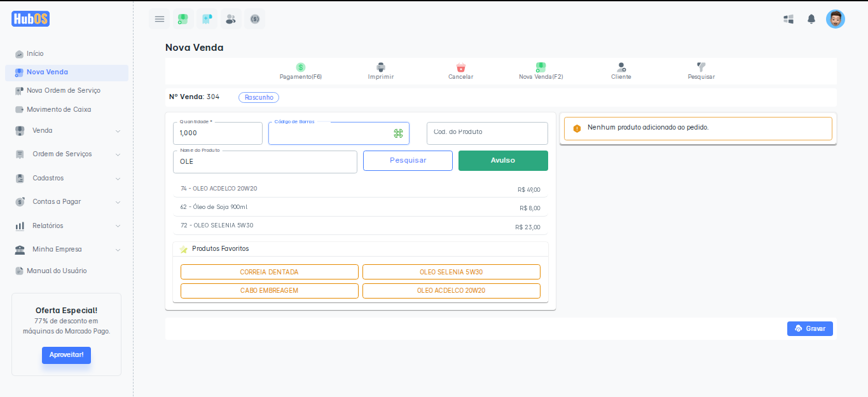
Task: Go to Nova Ordem de Serviço
Action: click(63, 91)
